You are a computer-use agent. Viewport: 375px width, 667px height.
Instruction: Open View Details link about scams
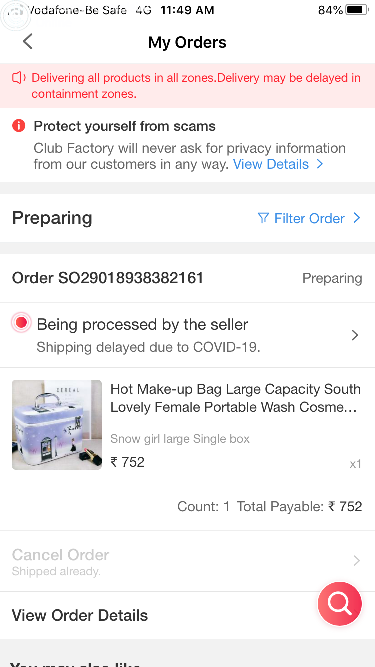click(x=278, y=164)
